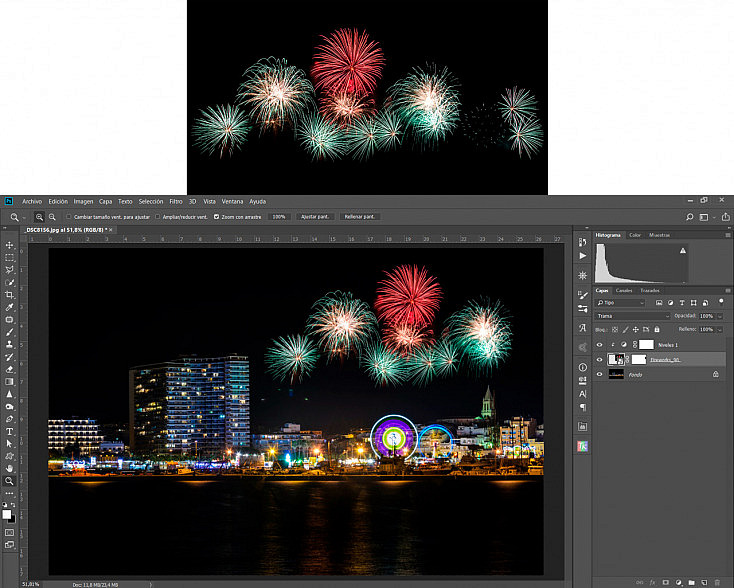
Task: Click the add layer mask icon
Action: 665,582
